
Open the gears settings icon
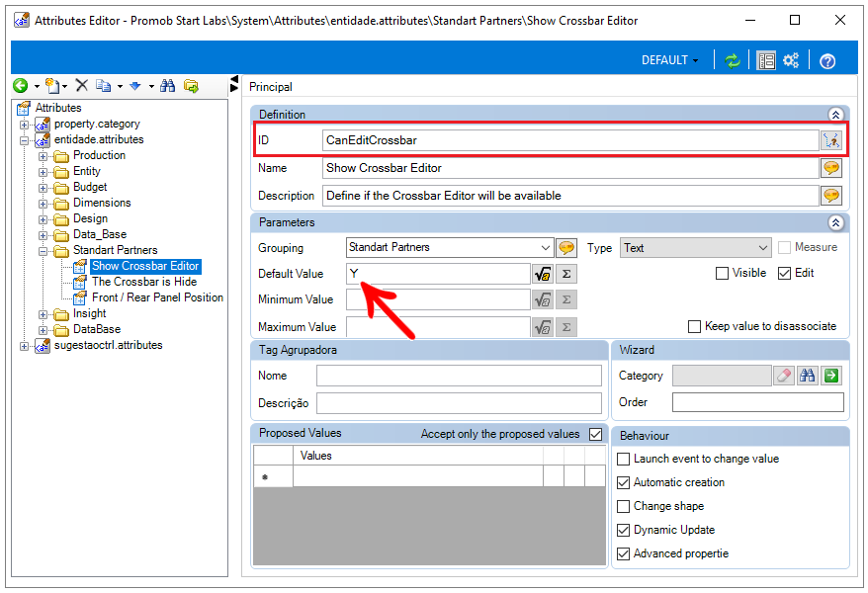791,60
